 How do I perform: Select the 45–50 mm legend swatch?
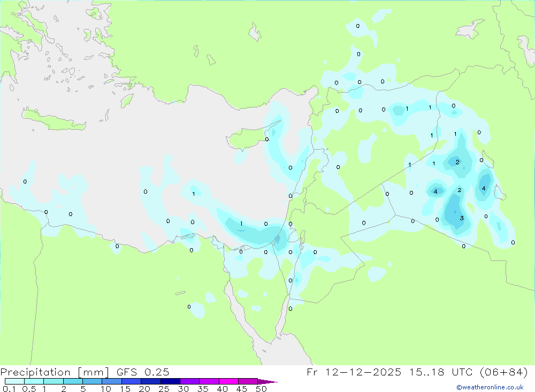point(248,381)
